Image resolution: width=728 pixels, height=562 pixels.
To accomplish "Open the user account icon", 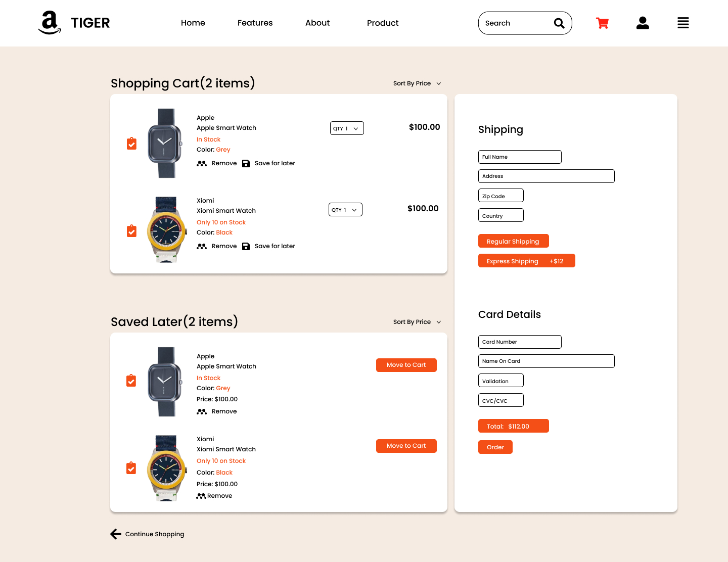I will point(643,23).
